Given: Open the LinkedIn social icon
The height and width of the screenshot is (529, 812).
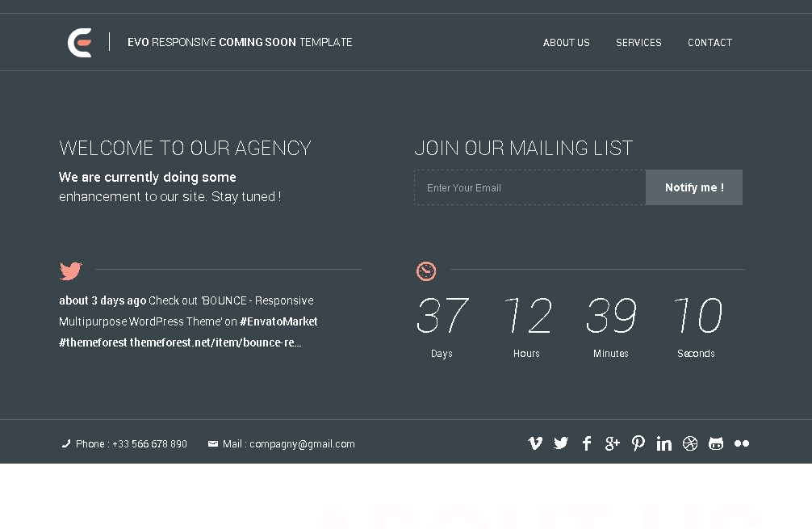Looking at the screenshot, I should 664,443.
